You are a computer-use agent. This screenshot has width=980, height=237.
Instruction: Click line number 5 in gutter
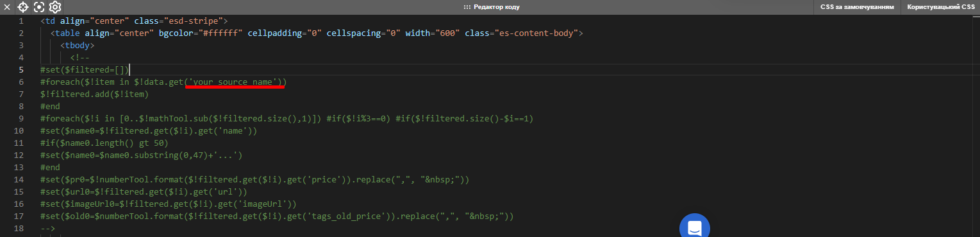click(21, 70)
